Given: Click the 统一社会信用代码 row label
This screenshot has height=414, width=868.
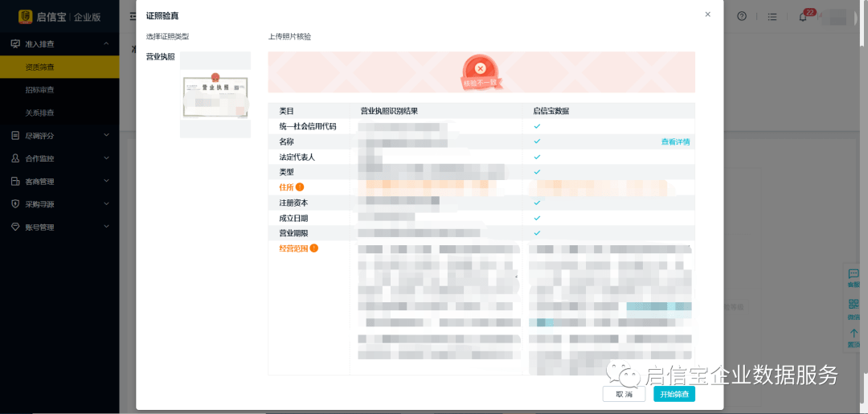Looking at the screenshot, I should click(x=308, y=126).
